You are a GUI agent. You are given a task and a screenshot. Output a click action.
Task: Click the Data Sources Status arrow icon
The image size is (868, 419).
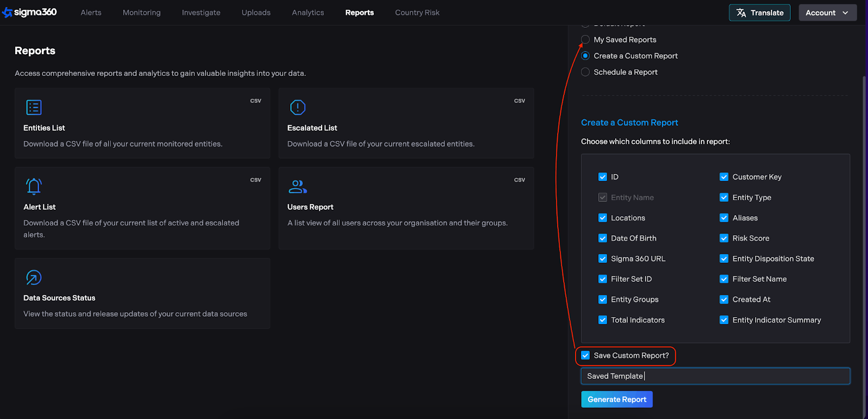34,278
